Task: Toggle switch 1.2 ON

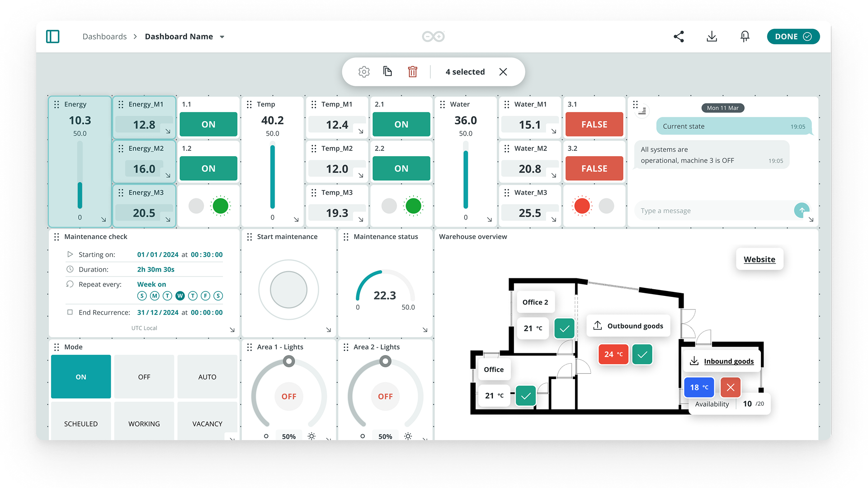Action: [x=208, y=169]
